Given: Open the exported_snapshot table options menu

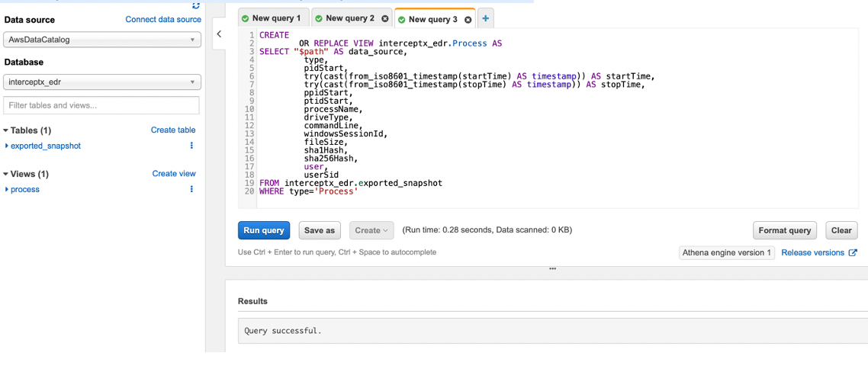Looking at the screenshot, I should [191, 146].
